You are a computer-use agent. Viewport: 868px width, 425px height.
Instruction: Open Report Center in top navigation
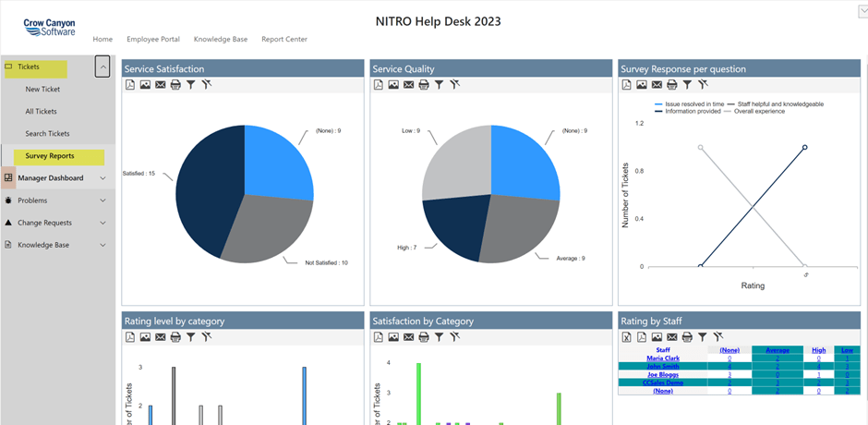pyautogui.click(x=284, y=40)
